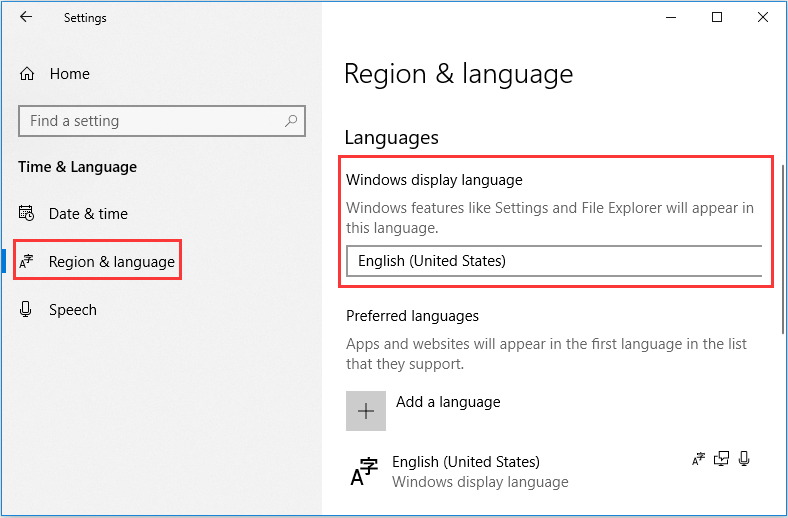This screenshot has height=518, width=788.
Task: Click the Windows display language label
Action: 434,180
